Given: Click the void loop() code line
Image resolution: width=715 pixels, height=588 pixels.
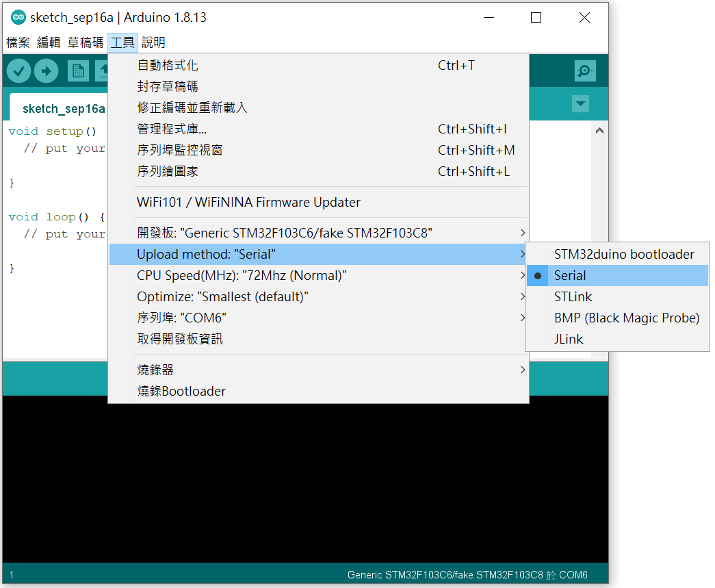Looking at the screenshot, I should [x=57, y=217].
